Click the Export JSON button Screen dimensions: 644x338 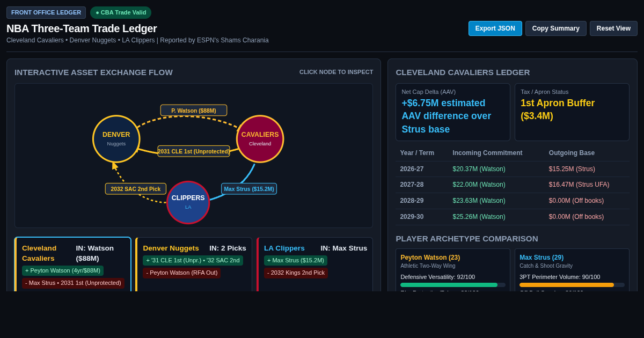click(495, 28)
